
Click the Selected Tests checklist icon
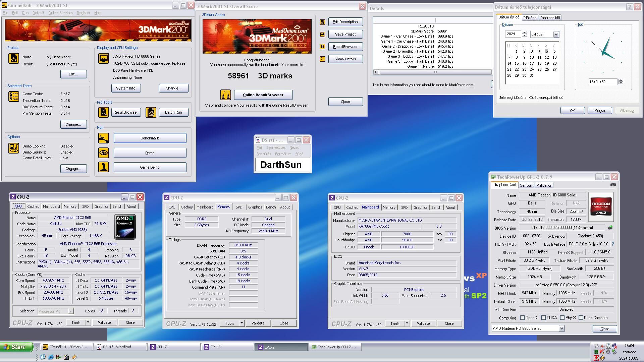coord(14,97)
